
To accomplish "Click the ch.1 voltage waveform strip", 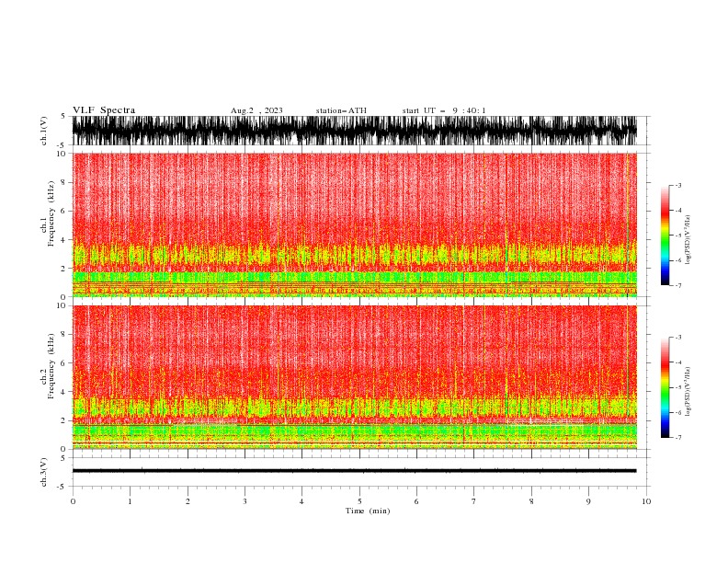I will pyautogui.click(x=354, y=131).
